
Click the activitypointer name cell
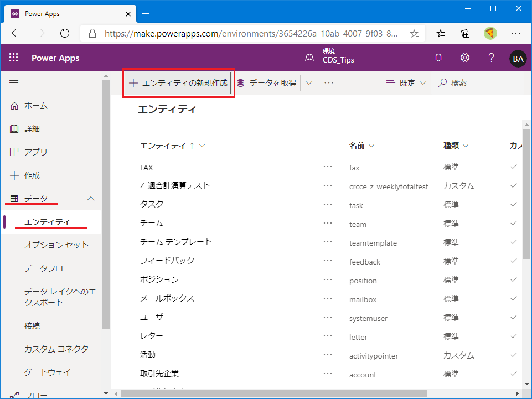(x=374, y=356)
